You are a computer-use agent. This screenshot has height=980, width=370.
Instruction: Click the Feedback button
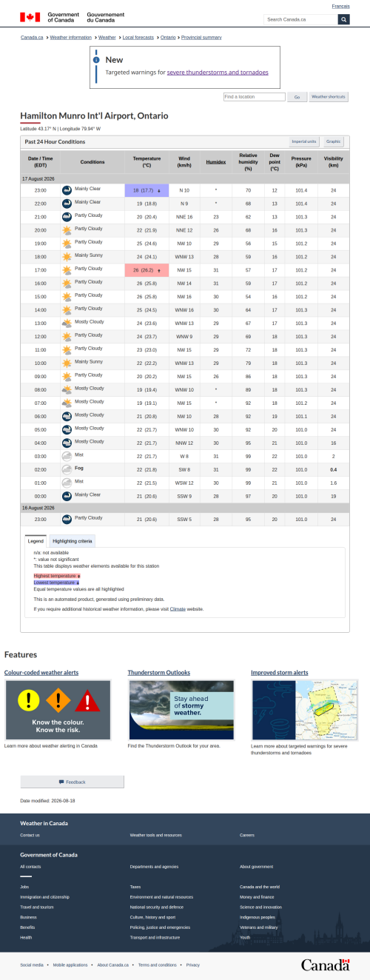point(72,782)
